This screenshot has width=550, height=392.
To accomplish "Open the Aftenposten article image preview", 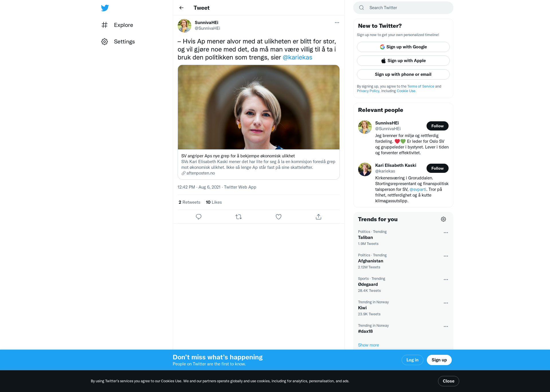I will click(x=258, y=107).
